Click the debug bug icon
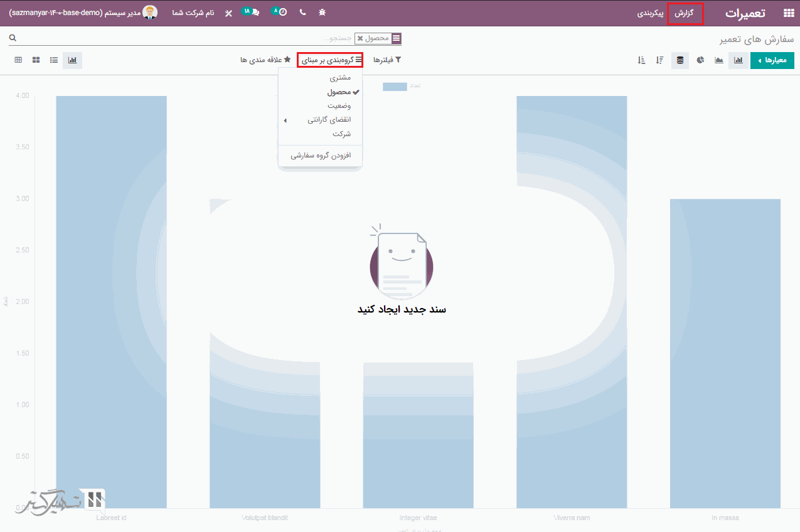 pos(322,13)
